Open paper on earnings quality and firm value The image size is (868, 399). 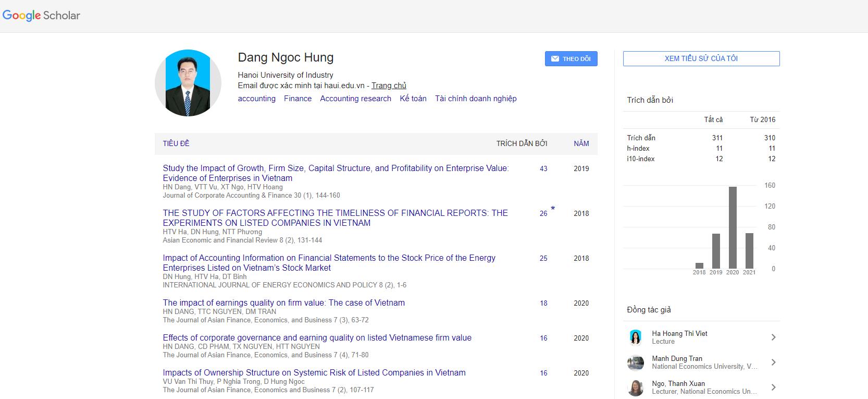point(283,303)
